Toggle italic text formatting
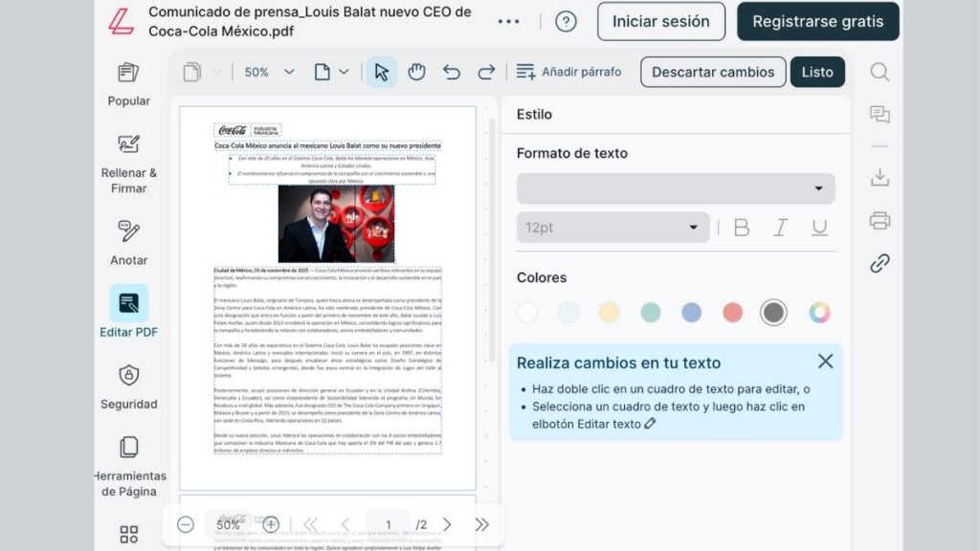 [781, 227]
